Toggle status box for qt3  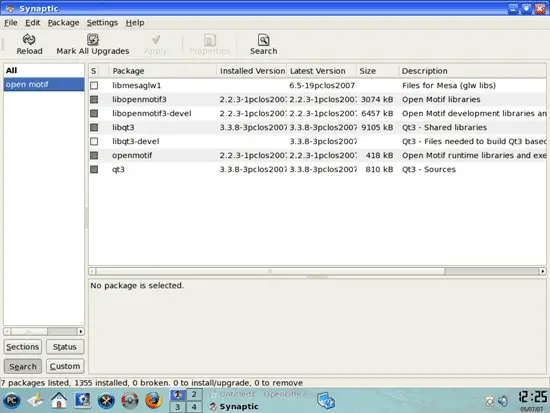point(94,169)
